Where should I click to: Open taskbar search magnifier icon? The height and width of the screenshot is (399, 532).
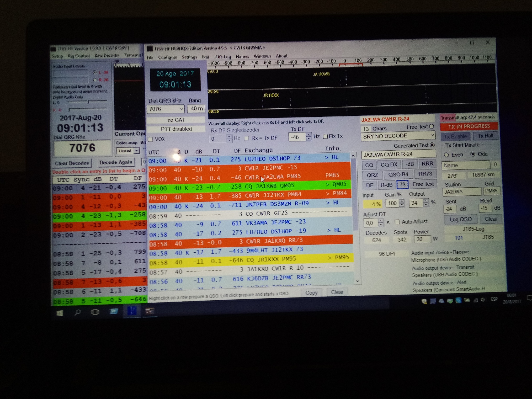pyautogui.click(x=78, y=312)
